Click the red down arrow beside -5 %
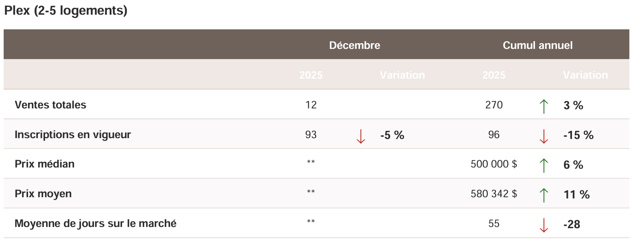The width and height of the screenshot is (644, 251). click(x=360, y=136)
